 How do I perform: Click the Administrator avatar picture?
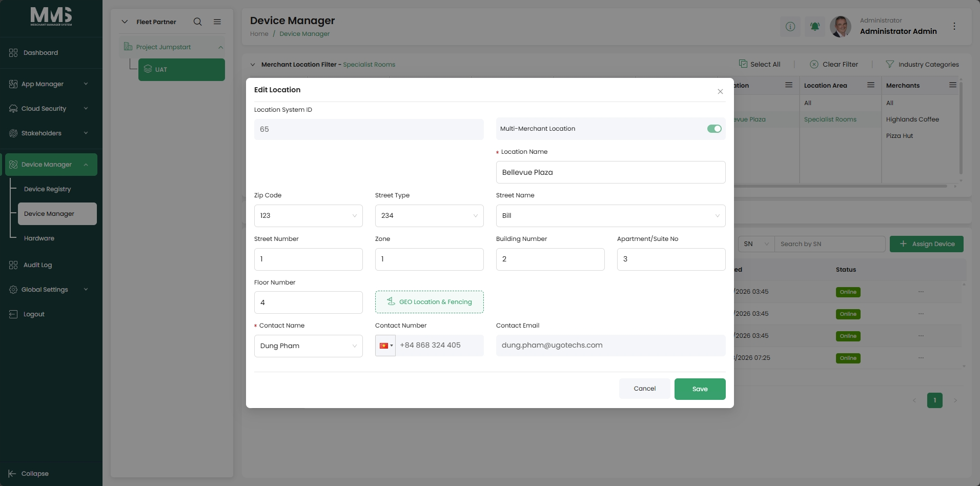click(841, 26)
